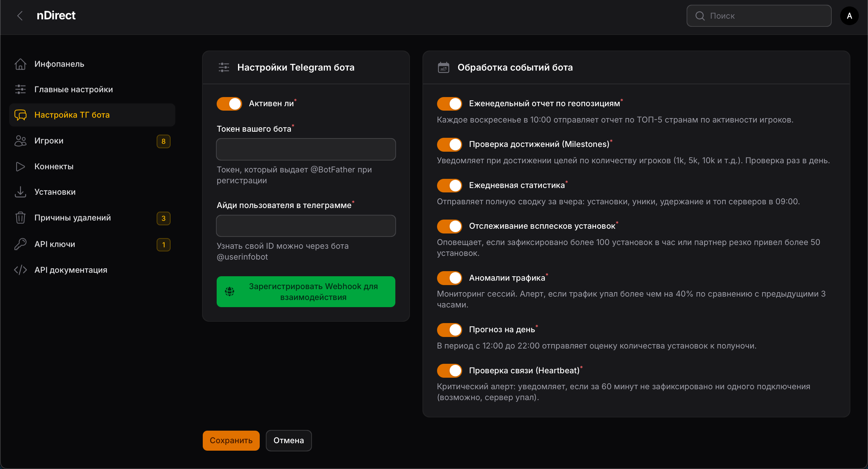Focus the Токен вашего бота input field
Viewport: 868px width, 469px height.
[306, 149]
